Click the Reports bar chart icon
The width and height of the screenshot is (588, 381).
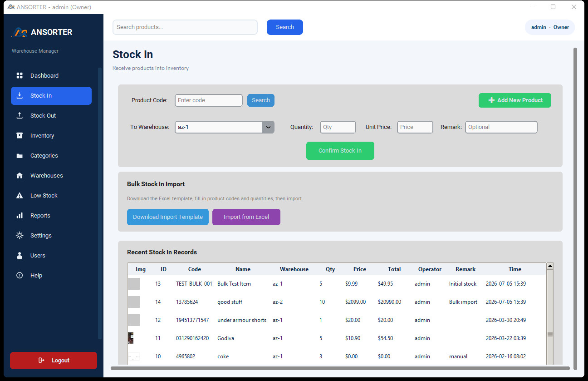pyautogui.click(x=20, y=215)
